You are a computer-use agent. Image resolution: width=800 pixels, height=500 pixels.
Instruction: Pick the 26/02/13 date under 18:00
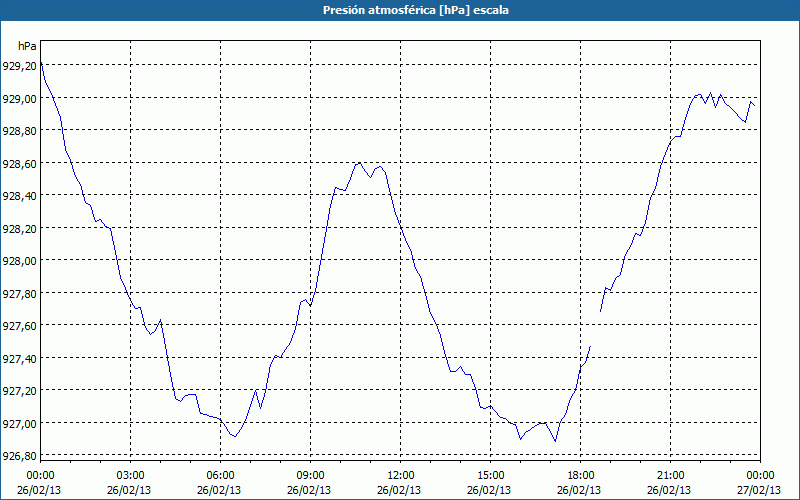coord(579,490)
